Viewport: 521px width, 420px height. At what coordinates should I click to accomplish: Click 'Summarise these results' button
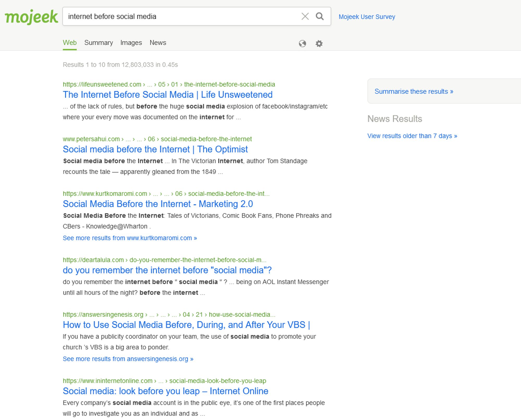tap(414, 91)
